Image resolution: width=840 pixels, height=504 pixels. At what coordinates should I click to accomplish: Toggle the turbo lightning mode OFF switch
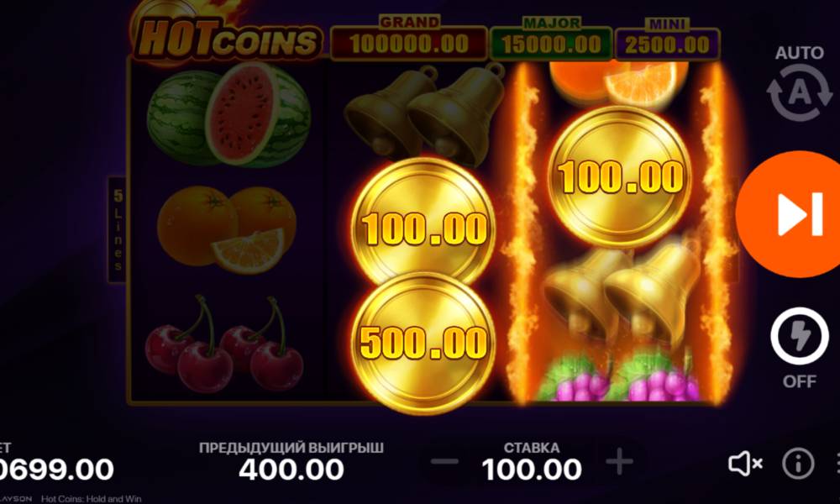(x=800, y=337)
